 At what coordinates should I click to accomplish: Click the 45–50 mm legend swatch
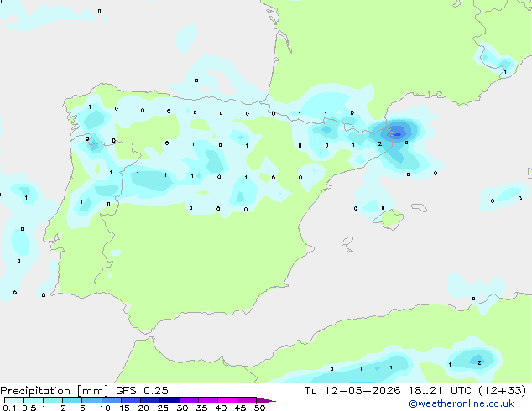click(x=247, y=400)
